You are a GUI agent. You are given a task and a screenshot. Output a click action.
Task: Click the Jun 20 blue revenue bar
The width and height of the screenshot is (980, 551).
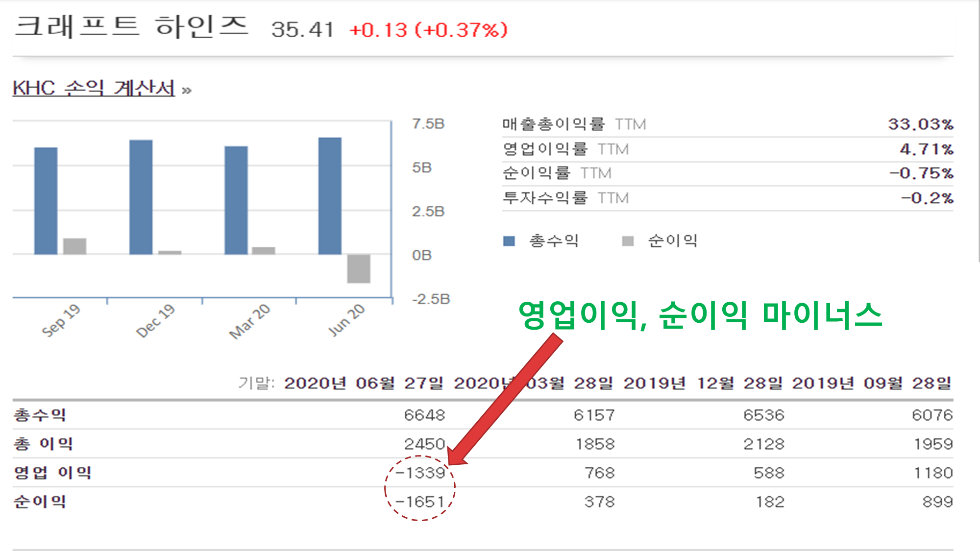(x=330, y=196)
